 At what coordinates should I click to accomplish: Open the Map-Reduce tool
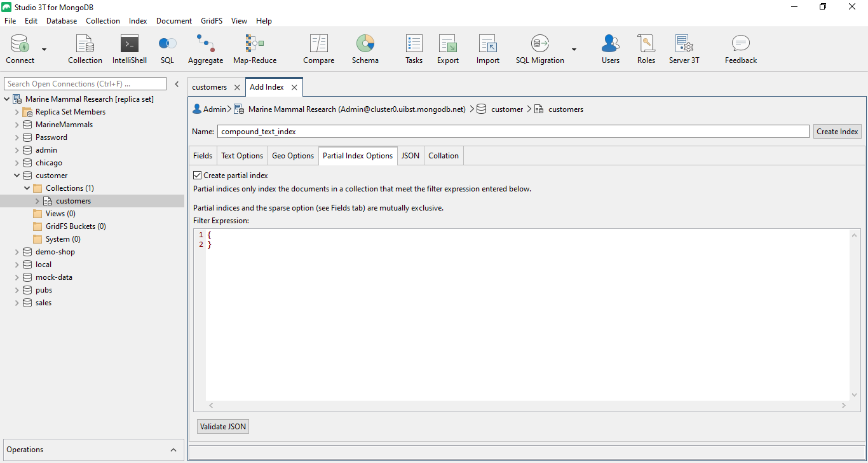click(x=254, y=49)
